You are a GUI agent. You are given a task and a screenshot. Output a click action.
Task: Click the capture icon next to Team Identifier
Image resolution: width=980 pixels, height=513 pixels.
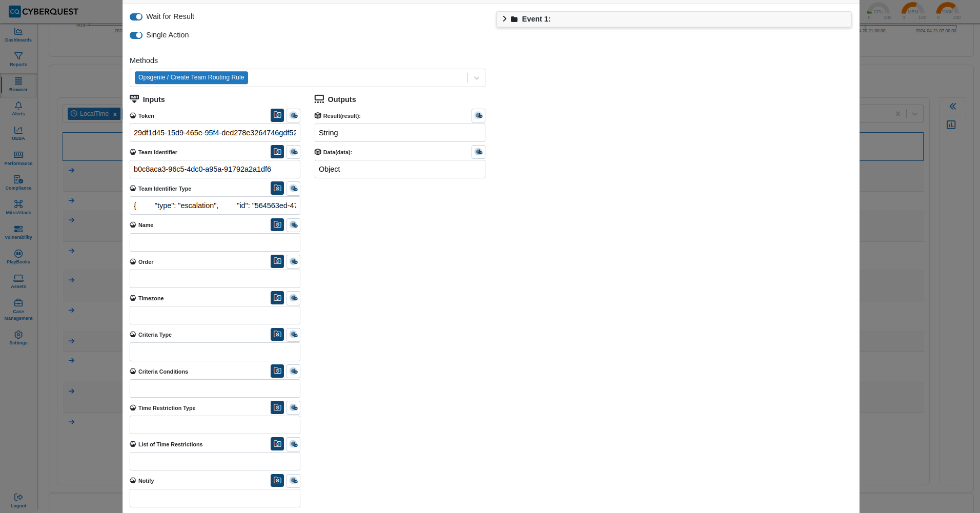[277, 152]
